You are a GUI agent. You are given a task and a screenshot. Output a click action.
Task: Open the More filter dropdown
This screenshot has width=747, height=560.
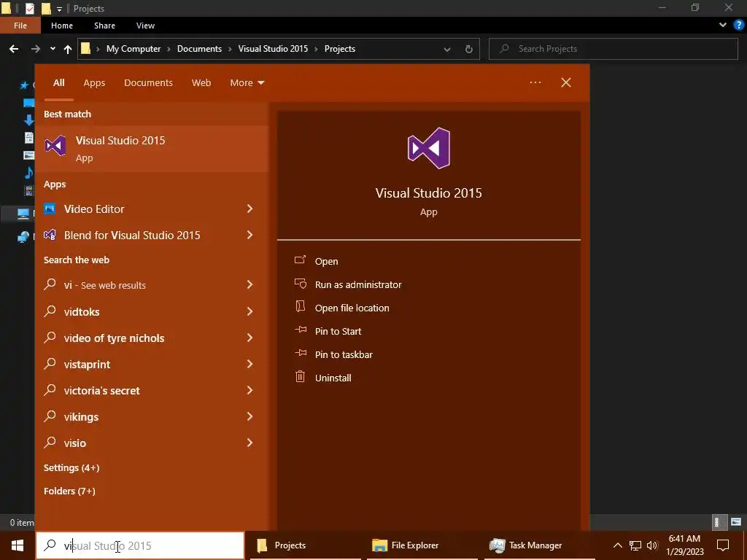click(x=247, y=83)
